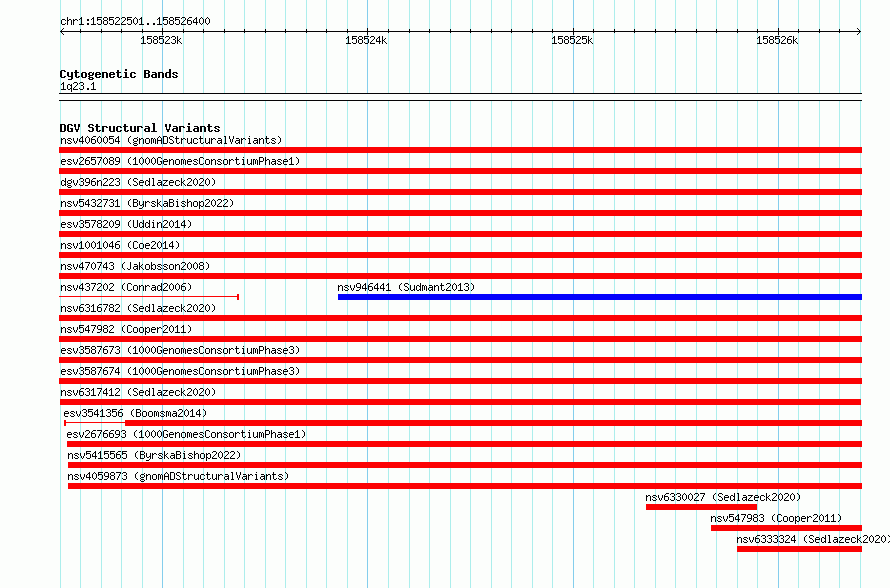This screenshot has height=588, width=890.
Task: Select the esv2676693 (1000GenomesConsortiumPhase1) label
Action: point(186,434)
